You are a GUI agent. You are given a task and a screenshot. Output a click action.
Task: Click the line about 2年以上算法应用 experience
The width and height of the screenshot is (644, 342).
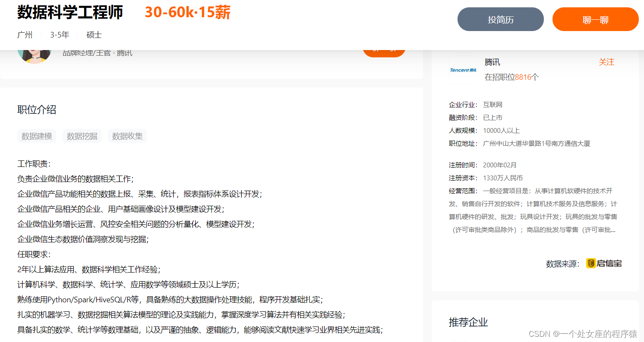[x=89, y=270]
